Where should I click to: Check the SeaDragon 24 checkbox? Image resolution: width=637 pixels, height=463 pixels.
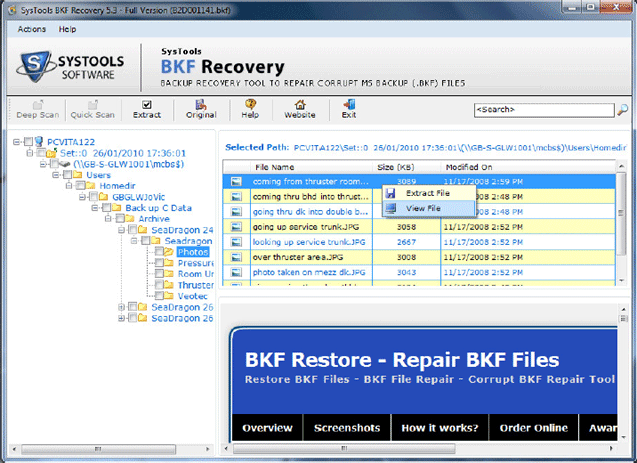(x=132, y=230)
